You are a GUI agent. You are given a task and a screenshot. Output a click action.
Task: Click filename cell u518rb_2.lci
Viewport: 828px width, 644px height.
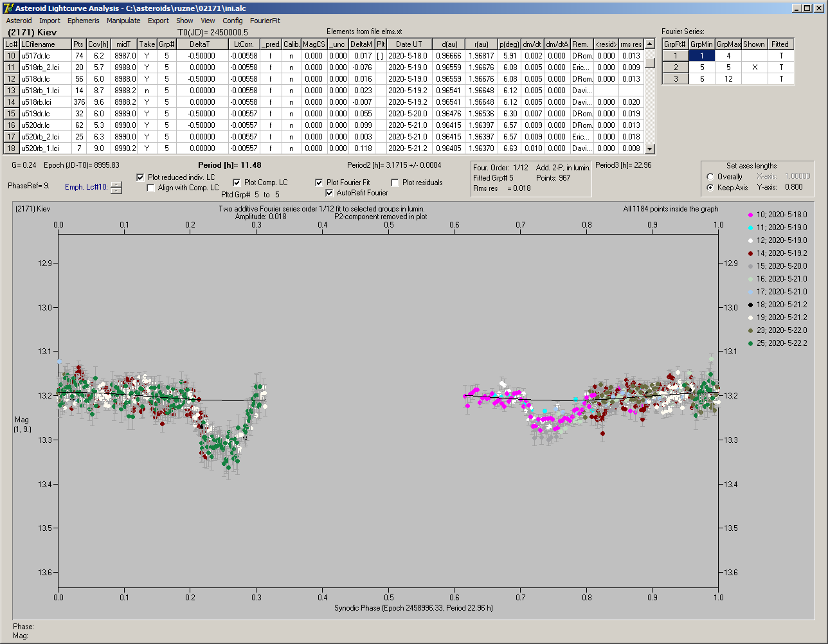coord(45,67)
